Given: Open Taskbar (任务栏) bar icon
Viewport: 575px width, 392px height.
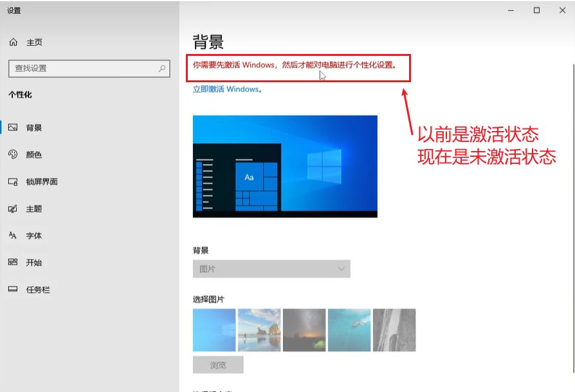Looking at the screenshot, I should pyautogui.click(x=13, y=290).
